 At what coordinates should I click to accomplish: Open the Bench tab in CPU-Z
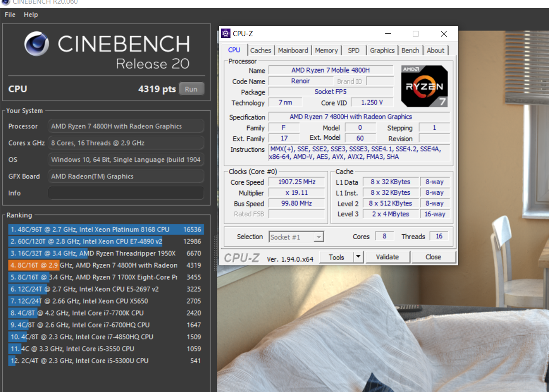410,50
